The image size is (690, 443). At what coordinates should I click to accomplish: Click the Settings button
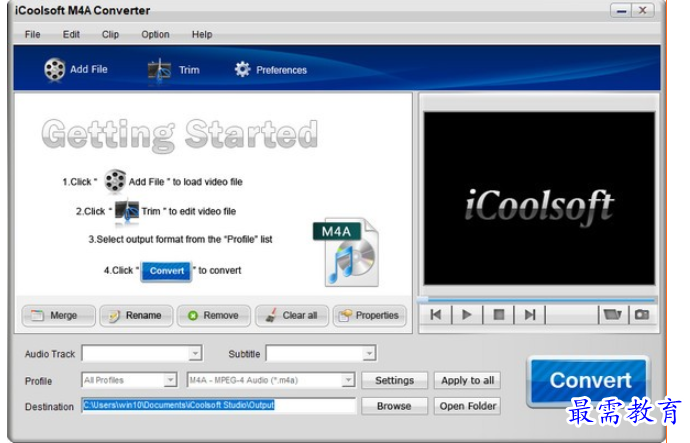[x=394, y=381]
